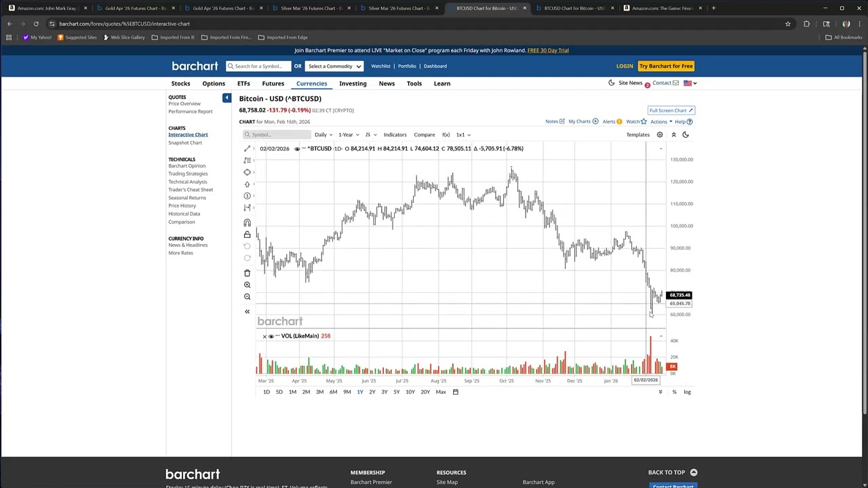
Task: Reload page in browser toolbar
Action: pyautogui.click(x=36, y=24)
